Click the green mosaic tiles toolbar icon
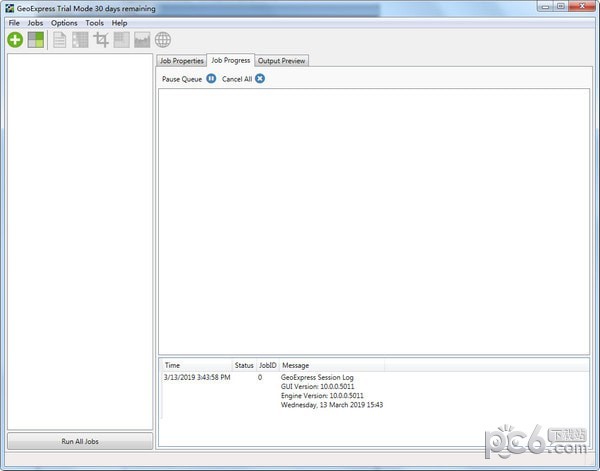This screenshot has width=600, height=471. [36, 40]
